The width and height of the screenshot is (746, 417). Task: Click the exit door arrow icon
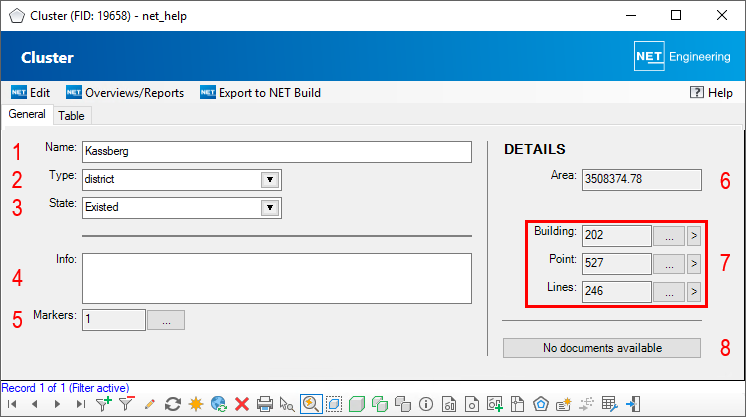coord(633,405)
